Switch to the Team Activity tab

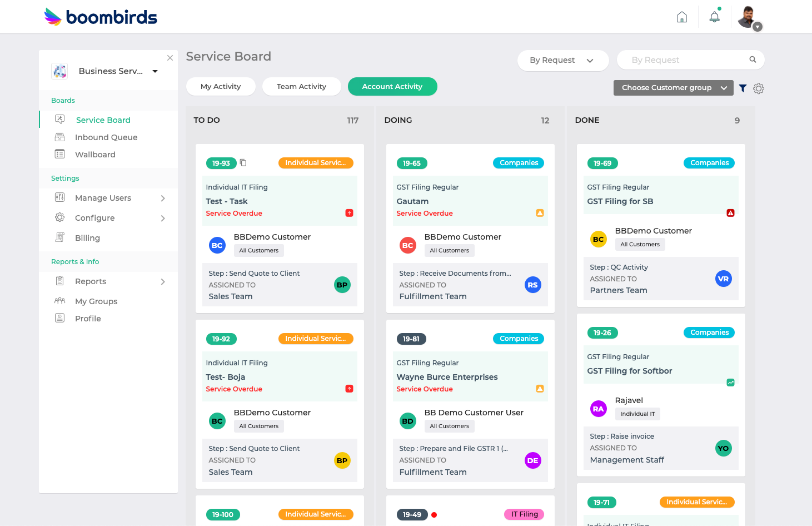(x=301, y=86)
